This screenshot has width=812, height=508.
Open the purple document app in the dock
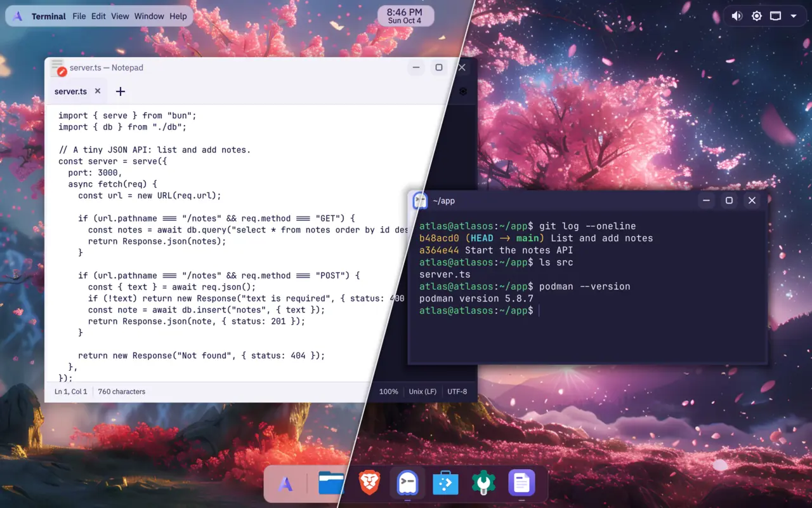click(521, 484)
